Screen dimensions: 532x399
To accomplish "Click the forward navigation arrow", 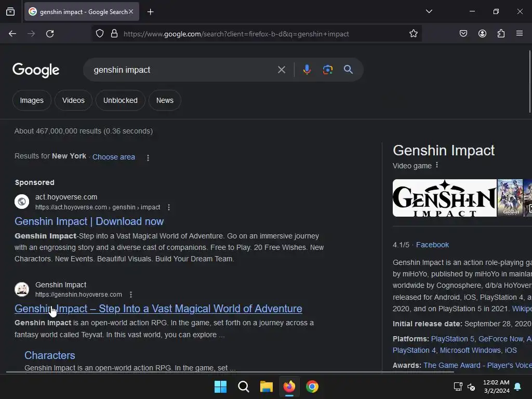I will pos(31,34).
